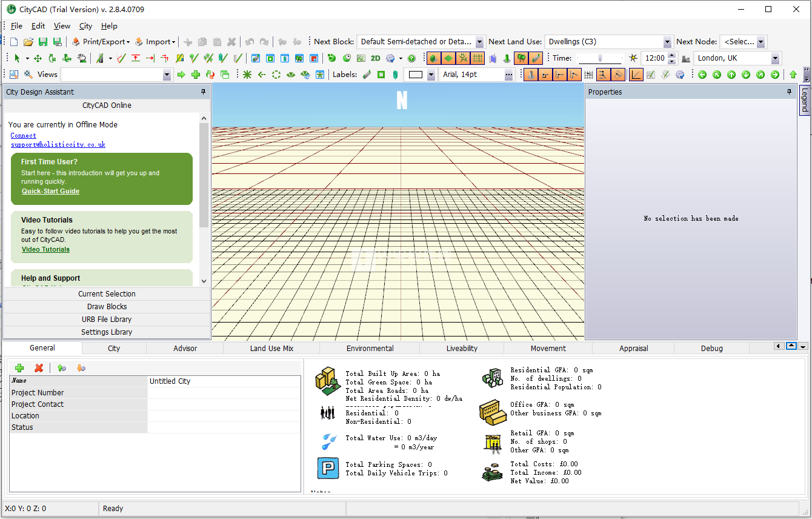
Task: Pick the hand pan tool
Action: [82, 58]
